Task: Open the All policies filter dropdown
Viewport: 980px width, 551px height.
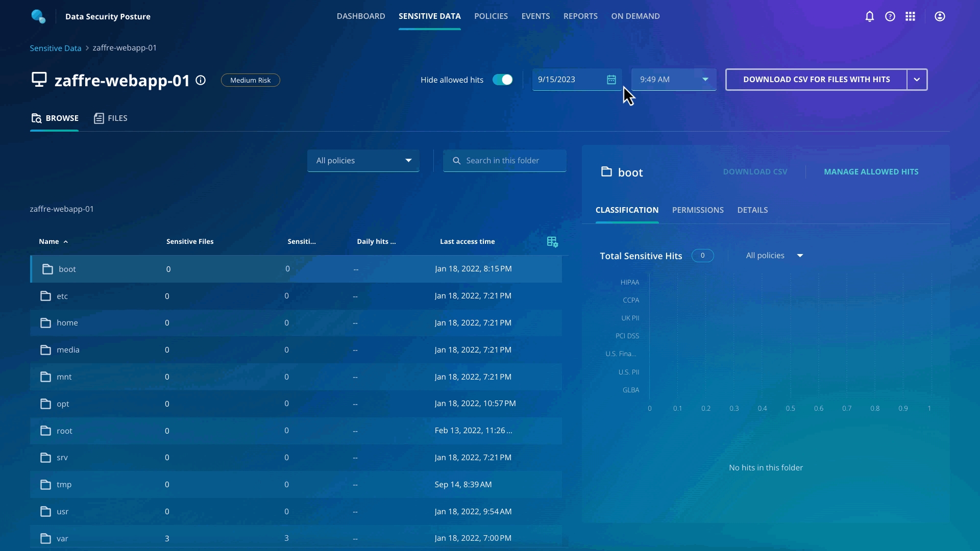Action: click(x=363, y=161)
